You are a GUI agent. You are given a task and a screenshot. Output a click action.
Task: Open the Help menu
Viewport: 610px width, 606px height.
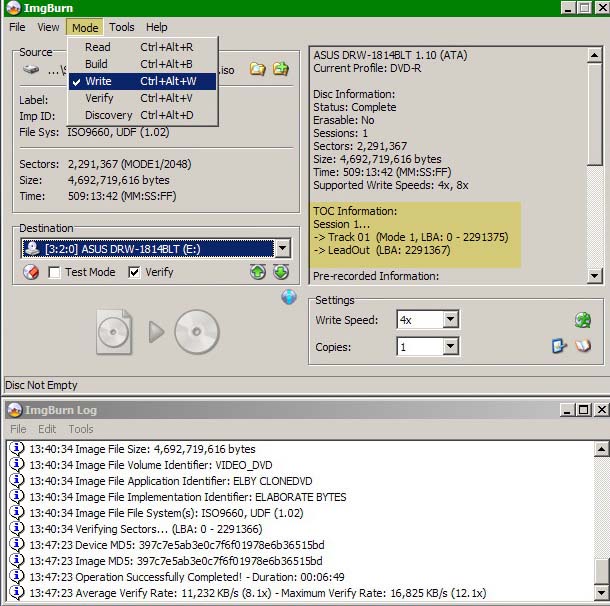[x=156, y=27]
